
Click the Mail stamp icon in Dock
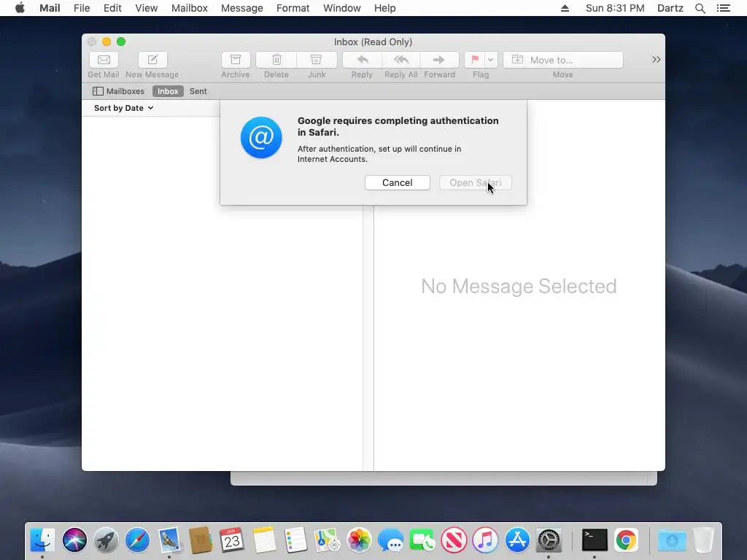tap(169, 540)
